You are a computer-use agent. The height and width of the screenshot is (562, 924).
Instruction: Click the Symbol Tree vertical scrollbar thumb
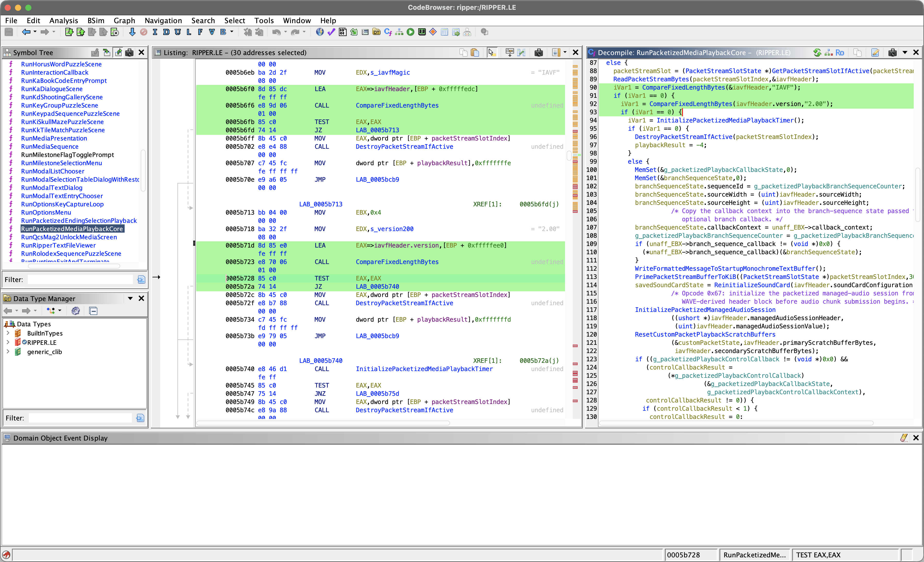click(x=143, y=170)
